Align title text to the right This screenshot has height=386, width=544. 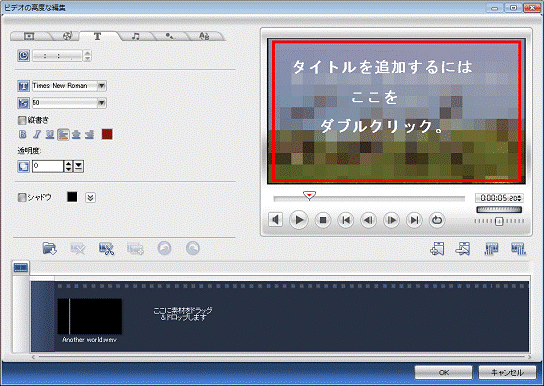[x=90, y=134]
